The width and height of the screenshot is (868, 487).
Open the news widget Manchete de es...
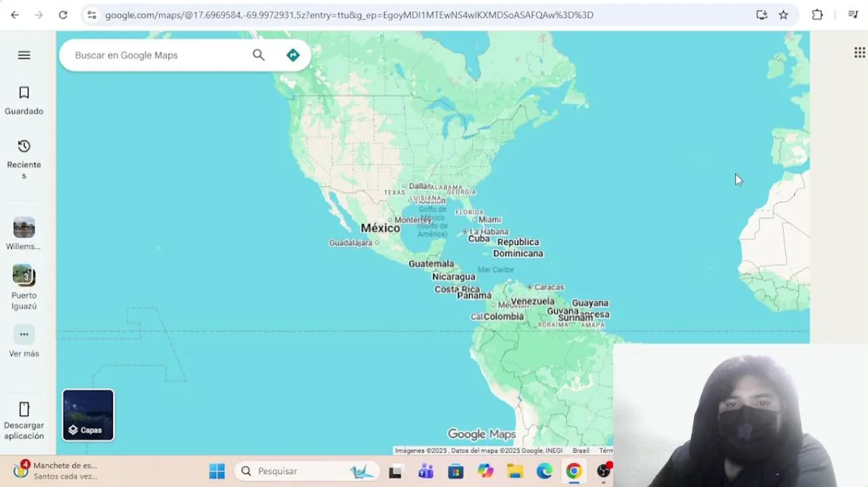click(x=55, y=471)
